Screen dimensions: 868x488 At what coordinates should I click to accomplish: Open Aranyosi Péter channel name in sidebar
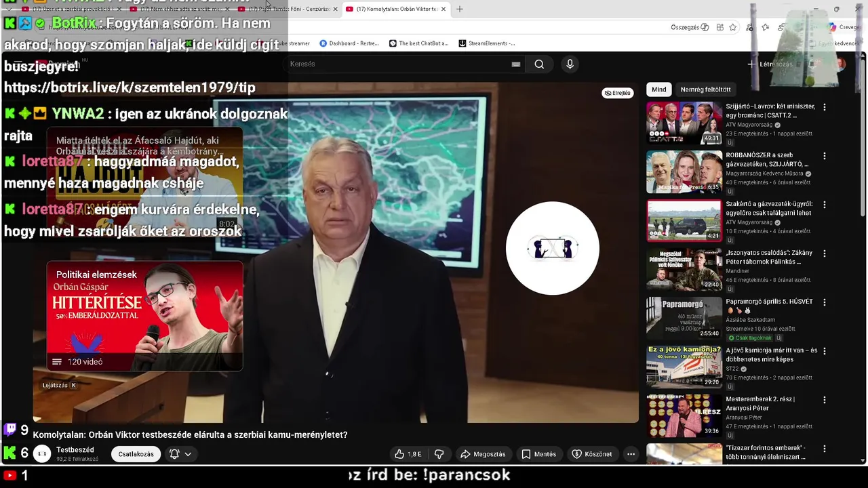[745, 418]
